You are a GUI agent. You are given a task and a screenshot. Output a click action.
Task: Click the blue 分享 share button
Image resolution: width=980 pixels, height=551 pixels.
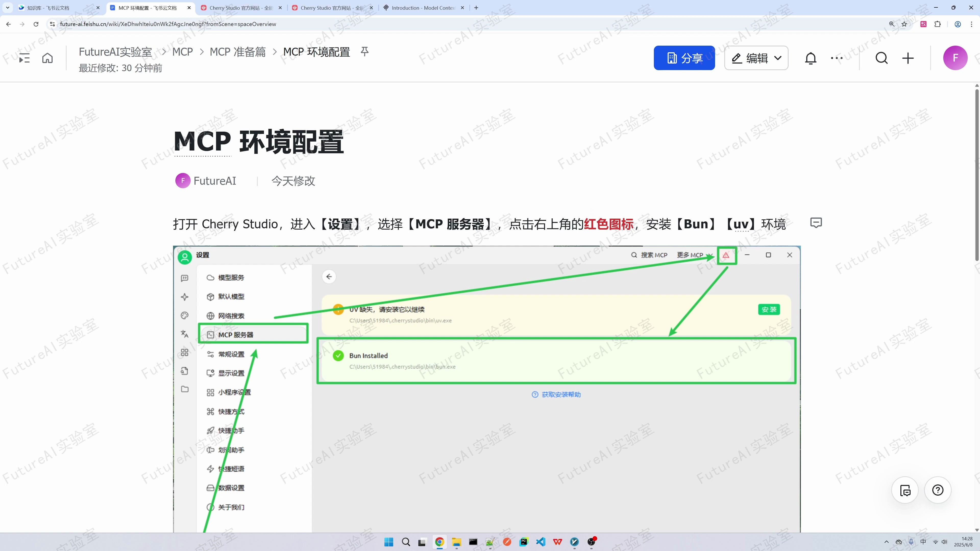pyautogui.click(x=684, y=58)
